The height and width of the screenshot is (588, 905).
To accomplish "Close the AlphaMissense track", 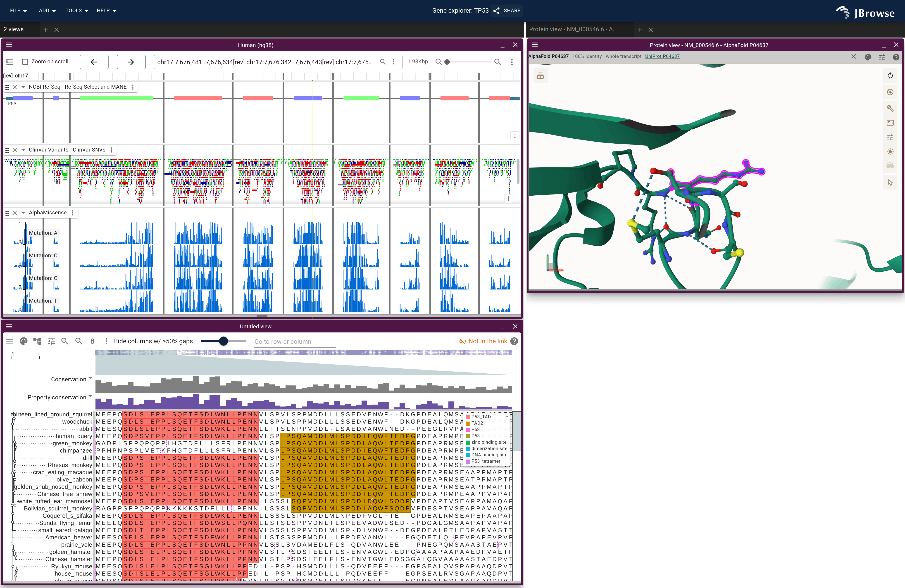I will 15,213.
